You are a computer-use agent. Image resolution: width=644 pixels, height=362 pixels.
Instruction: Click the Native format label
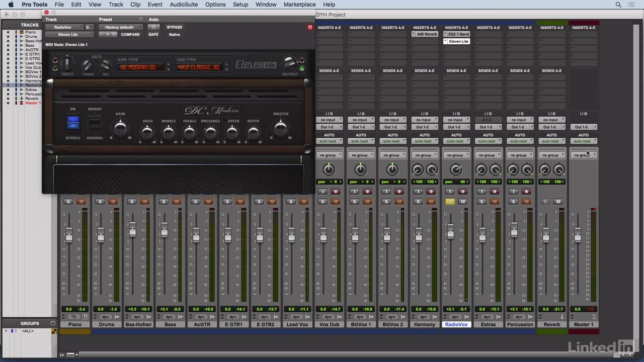[174, 35]
